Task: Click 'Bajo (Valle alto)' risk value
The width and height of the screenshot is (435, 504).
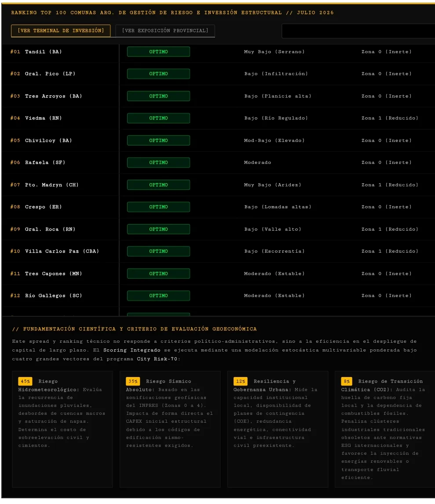Action: [x=273, y=229]
